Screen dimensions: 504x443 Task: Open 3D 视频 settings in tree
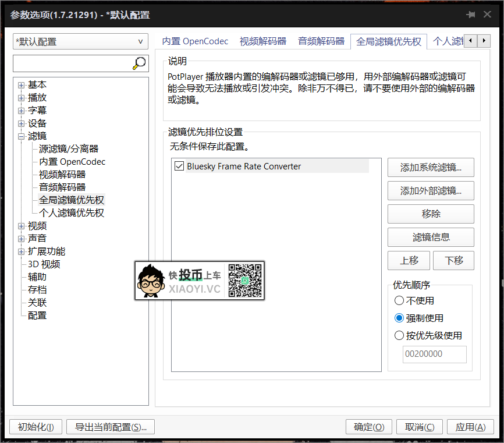(44, 264)
